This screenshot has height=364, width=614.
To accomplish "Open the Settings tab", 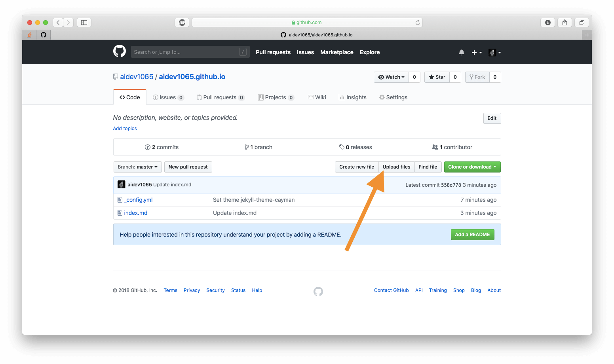I will coord(393,97).
